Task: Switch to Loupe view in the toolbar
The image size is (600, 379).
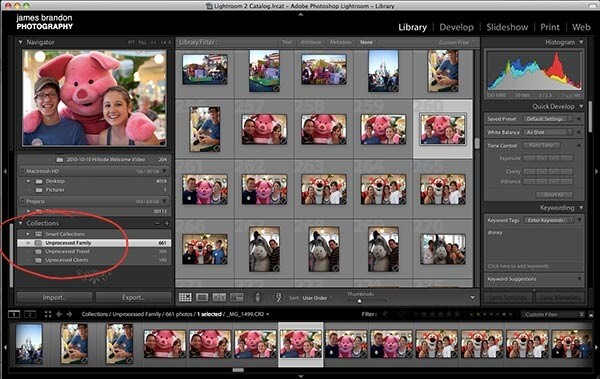Action: [x=202, y=297]
